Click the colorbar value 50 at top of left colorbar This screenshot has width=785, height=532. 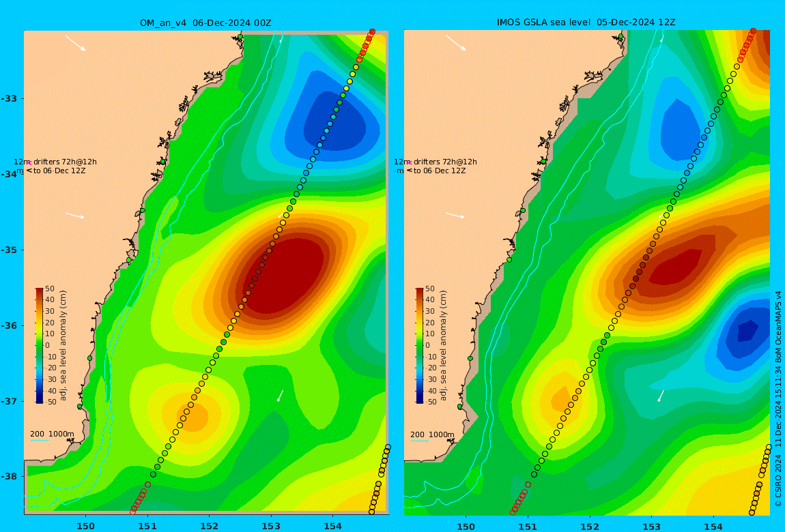pos(50,289)
